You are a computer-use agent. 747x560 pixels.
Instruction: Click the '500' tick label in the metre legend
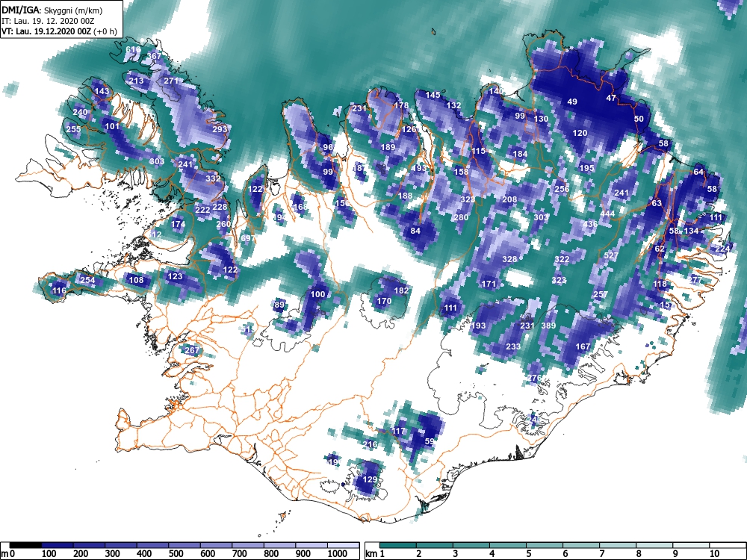[x=176, y=553]
